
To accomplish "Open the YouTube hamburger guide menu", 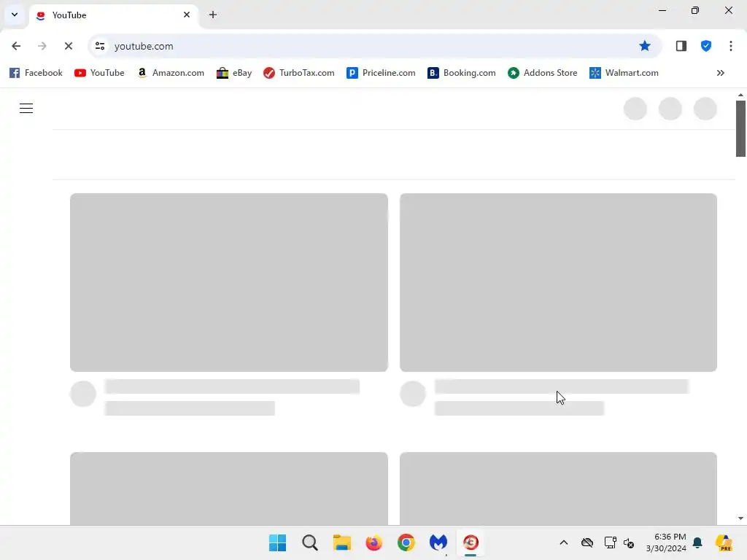I will point(26,109).
